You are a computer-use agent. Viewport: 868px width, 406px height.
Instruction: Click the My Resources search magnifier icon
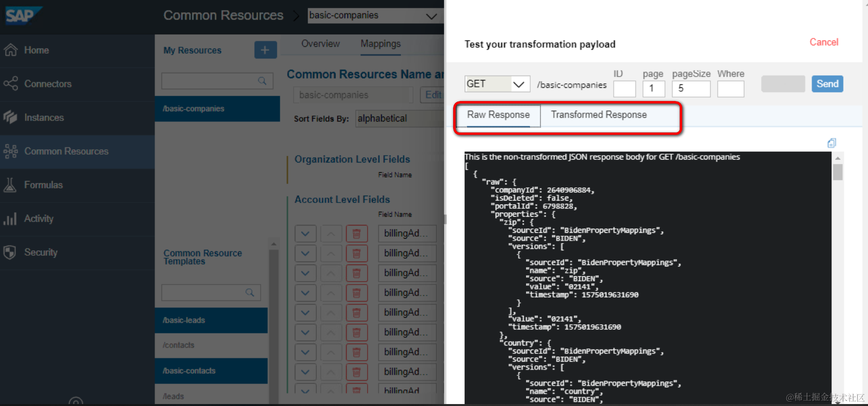(x=262, y=81)
